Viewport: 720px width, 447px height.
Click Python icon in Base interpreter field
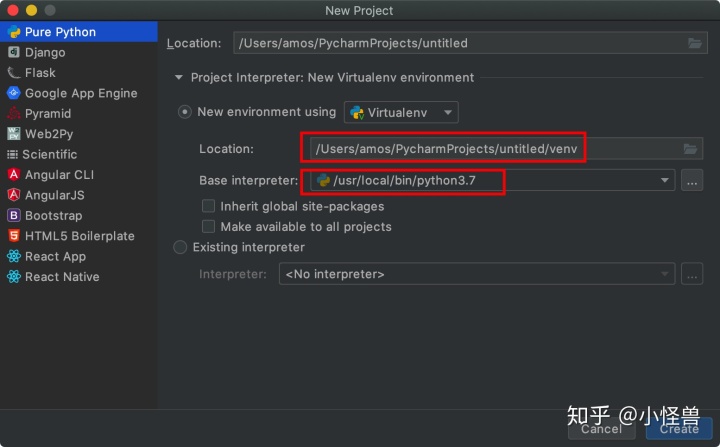tap(323, 180)
